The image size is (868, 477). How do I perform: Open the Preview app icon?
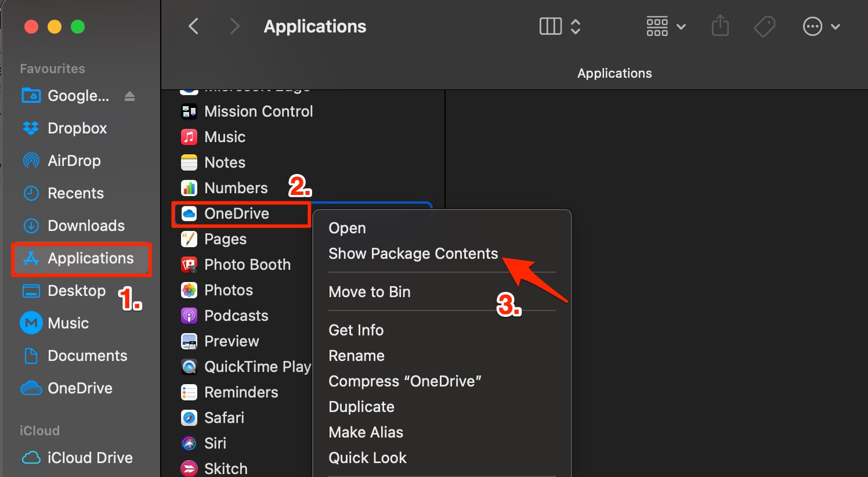pos(189,341)
